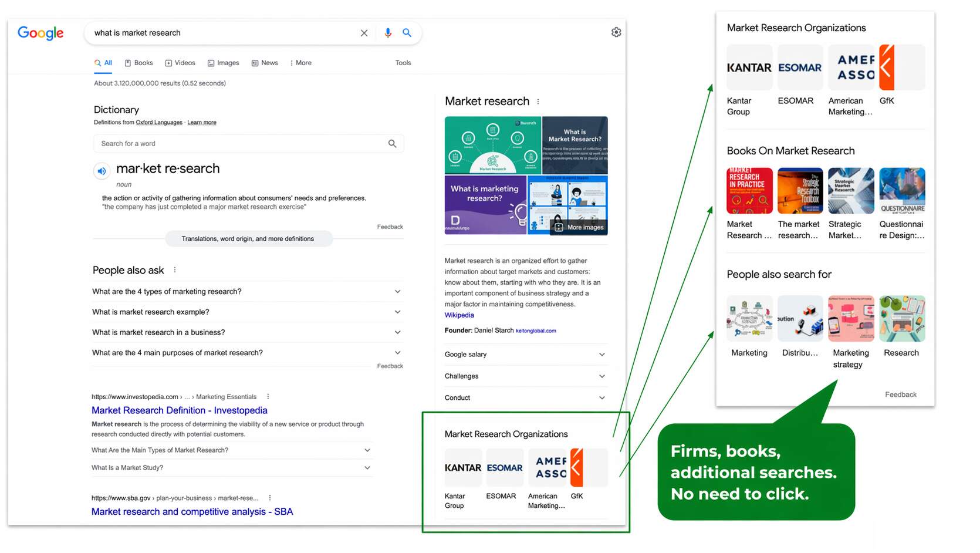
Task: Open the Wikipedia link in knowledge panel
Action: tap(459, 315)
